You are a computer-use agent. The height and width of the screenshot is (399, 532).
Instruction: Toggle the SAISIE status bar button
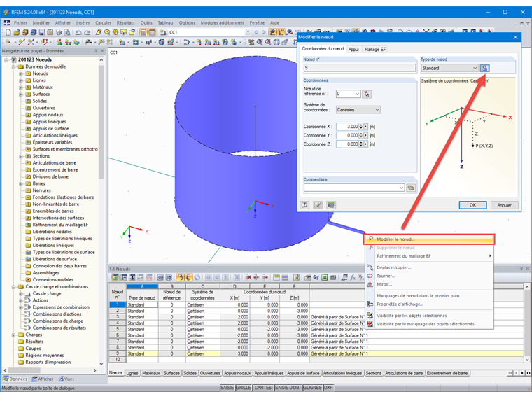coord(227,388)
